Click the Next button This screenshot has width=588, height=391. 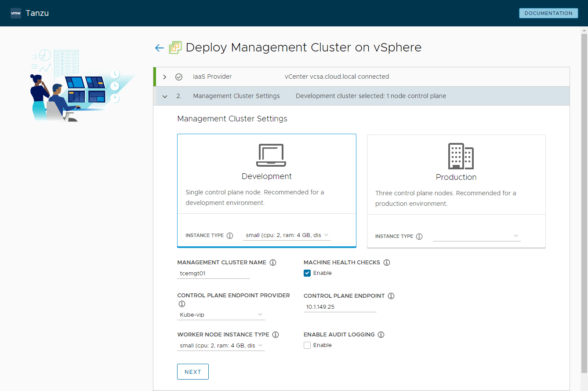pos(192,372)
